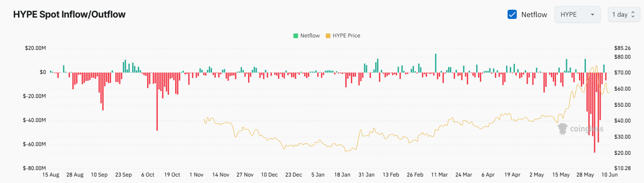Click the yellow HYPE Price legend swatch

(328, 36)
